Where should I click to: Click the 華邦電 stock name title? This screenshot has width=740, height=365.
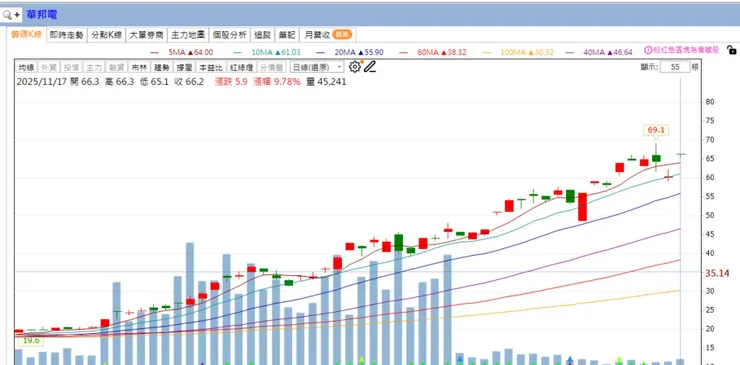(x=42, y=15)
